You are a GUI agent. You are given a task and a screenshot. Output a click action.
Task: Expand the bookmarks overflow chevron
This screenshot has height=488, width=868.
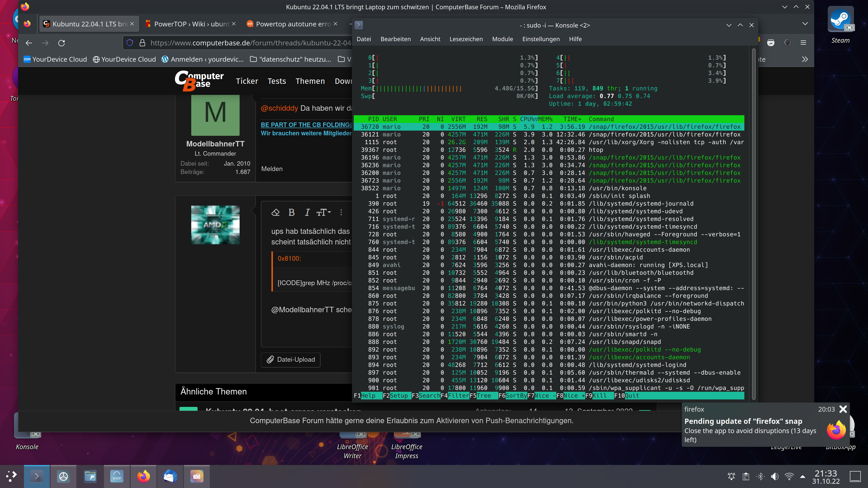coord(805,59)
